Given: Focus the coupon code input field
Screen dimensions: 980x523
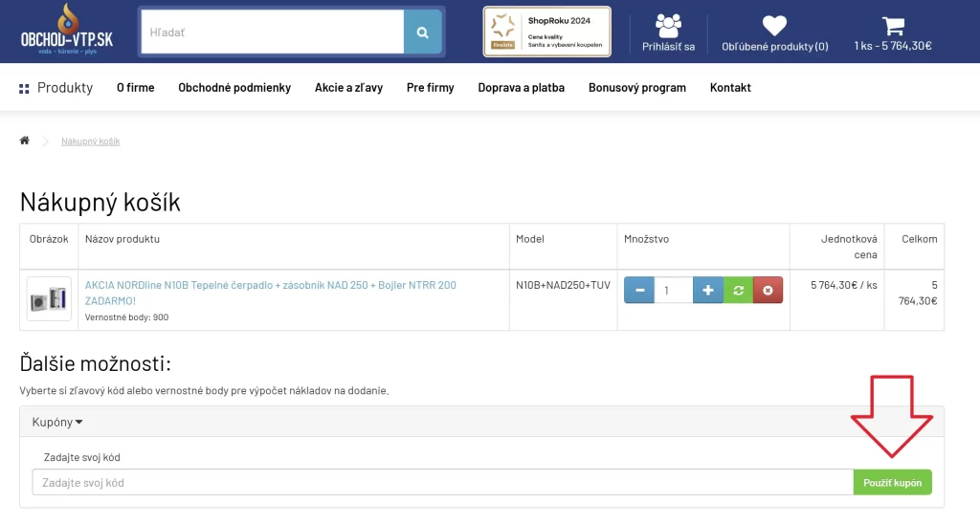Looking at the screenshot, I should (442, 483).
